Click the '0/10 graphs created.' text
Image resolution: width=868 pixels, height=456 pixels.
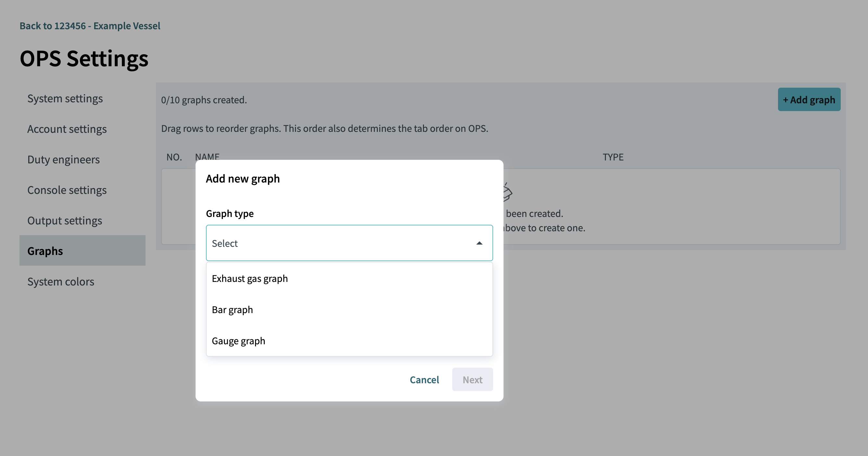(204, 100)
